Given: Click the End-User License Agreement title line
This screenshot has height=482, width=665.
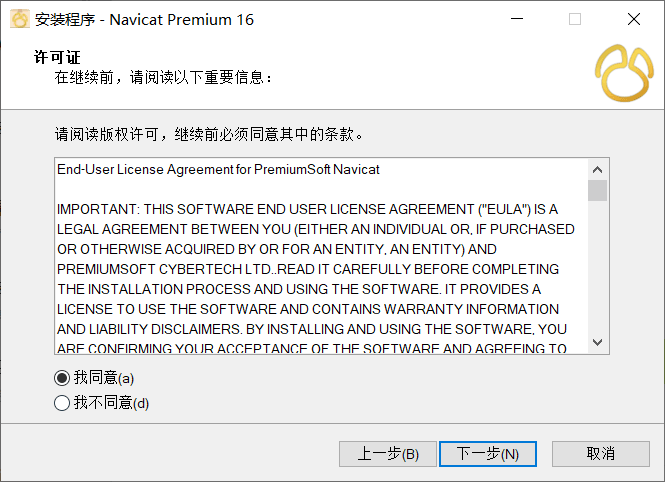Looking at the screenshot, I should click(218, 169).
